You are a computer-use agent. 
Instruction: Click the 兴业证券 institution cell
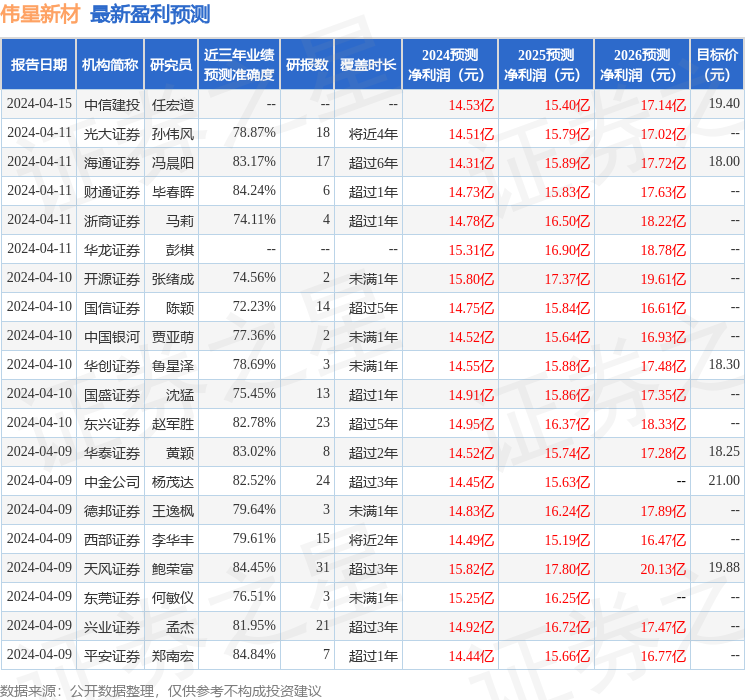click(x=112, y=627)
